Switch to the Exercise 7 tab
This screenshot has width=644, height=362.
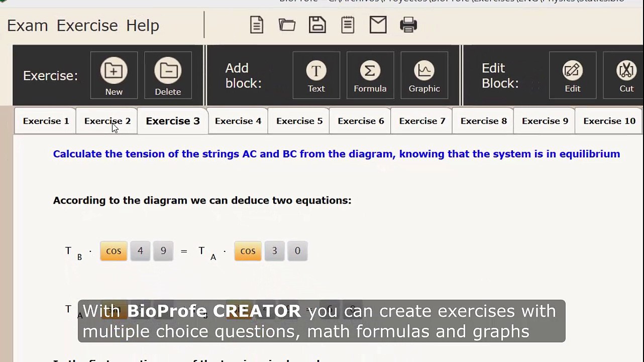422,121
